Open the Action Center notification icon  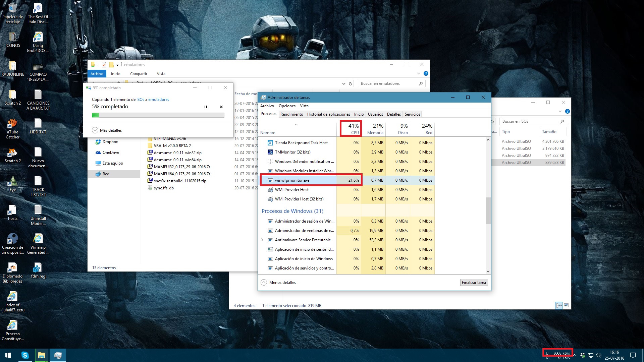[x=633, y=355]
